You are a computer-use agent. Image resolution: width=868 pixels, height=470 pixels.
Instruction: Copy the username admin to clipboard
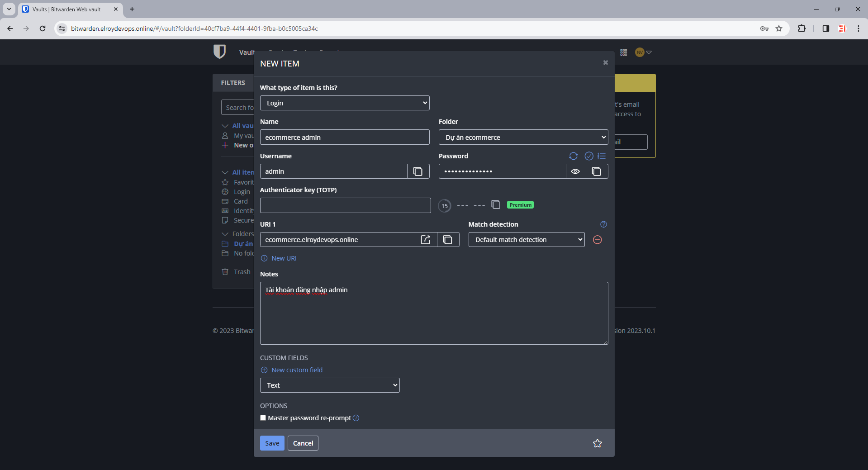pos(418,171)
